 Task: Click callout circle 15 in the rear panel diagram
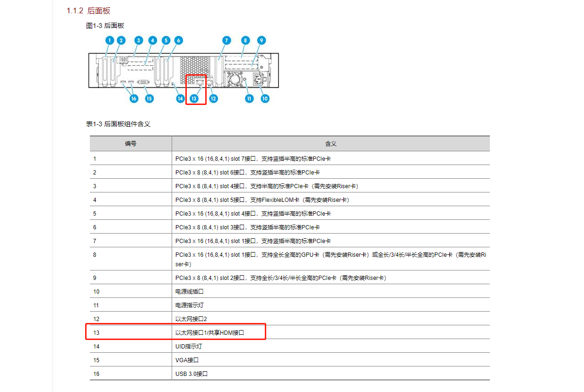click(x=149, y=98)
